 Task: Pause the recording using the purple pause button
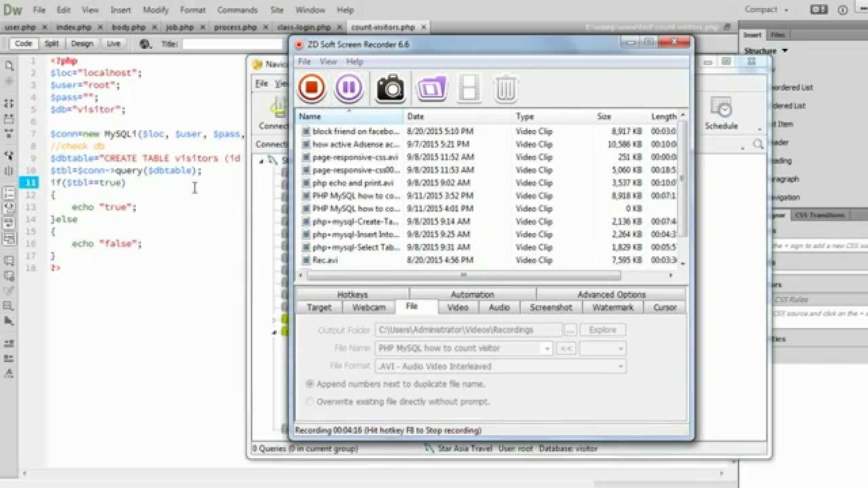click(x=349, y=87)
